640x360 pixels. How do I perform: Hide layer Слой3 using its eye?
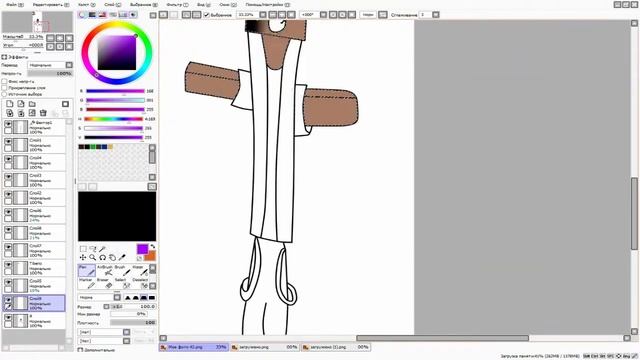click(x=8, y=176)
